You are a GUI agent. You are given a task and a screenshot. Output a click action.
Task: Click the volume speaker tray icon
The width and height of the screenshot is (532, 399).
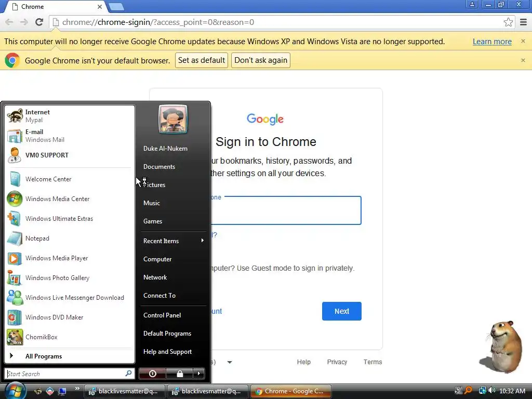(491, 391)
